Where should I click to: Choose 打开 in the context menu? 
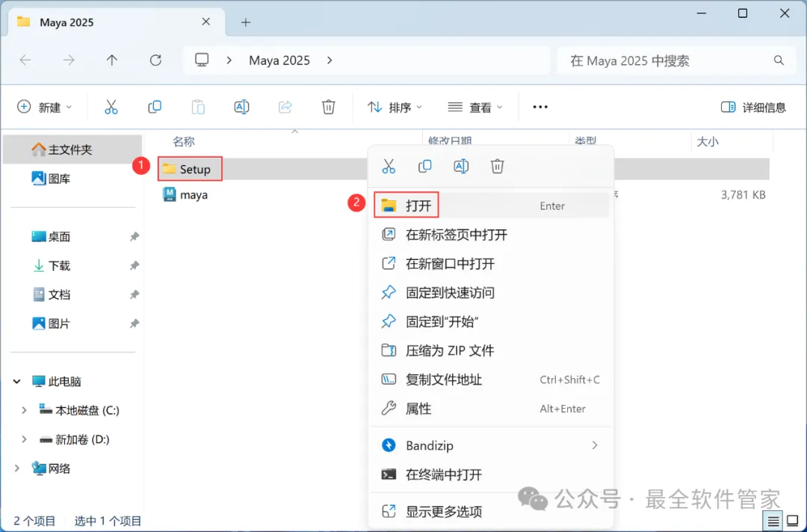[491, 205]
